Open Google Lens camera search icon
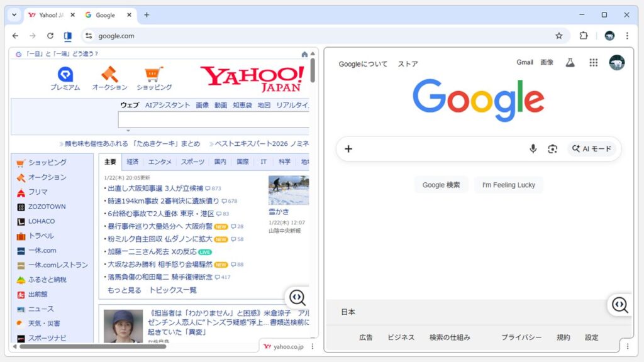 tap(553, 148)
